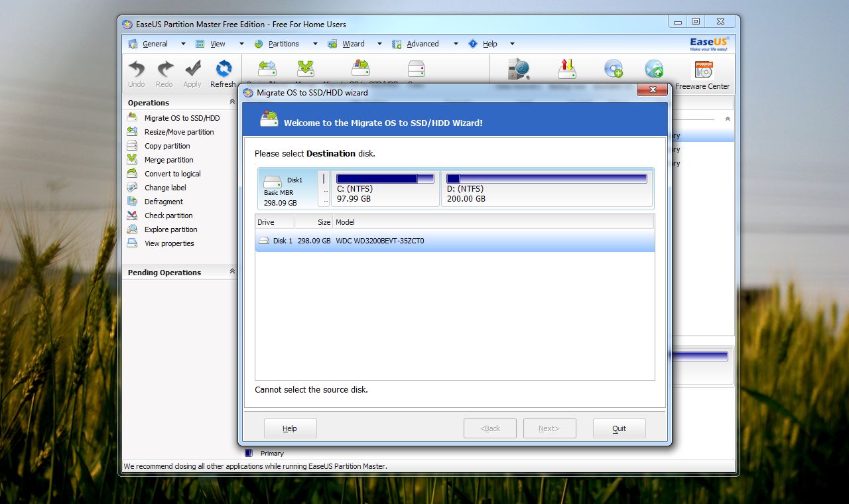Click the Disk1 Basic MBR disk block
The width and height of the screenshot is (849, 504).
(288, 188)
